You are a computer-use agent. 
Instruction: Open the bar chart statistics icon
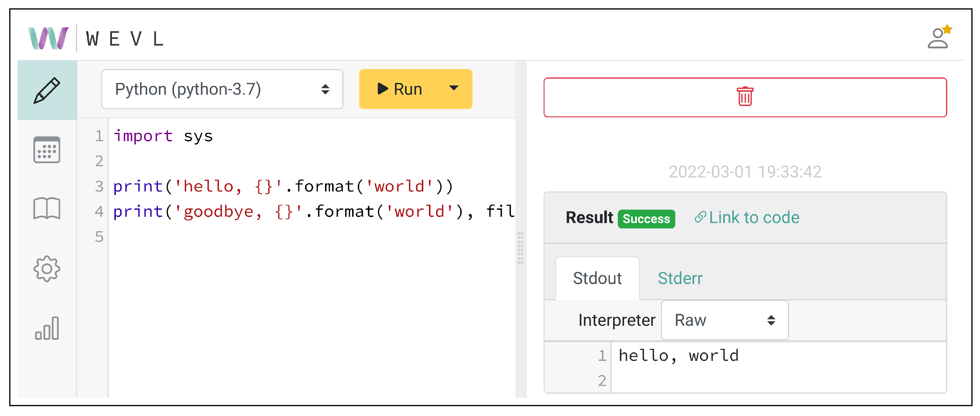pyautogui.click(x=47, y=328)
